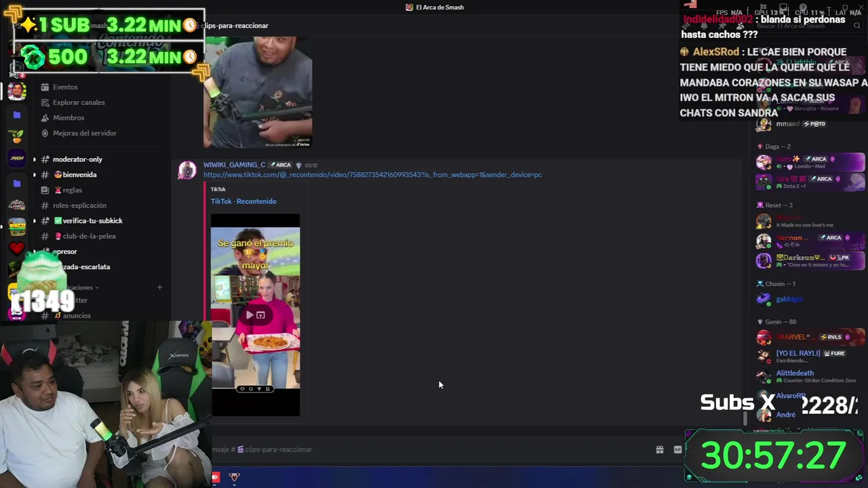Click the ARCA tag beside WIWIKI_GAMING_C
868x488 pixels.
click(279, 165)
